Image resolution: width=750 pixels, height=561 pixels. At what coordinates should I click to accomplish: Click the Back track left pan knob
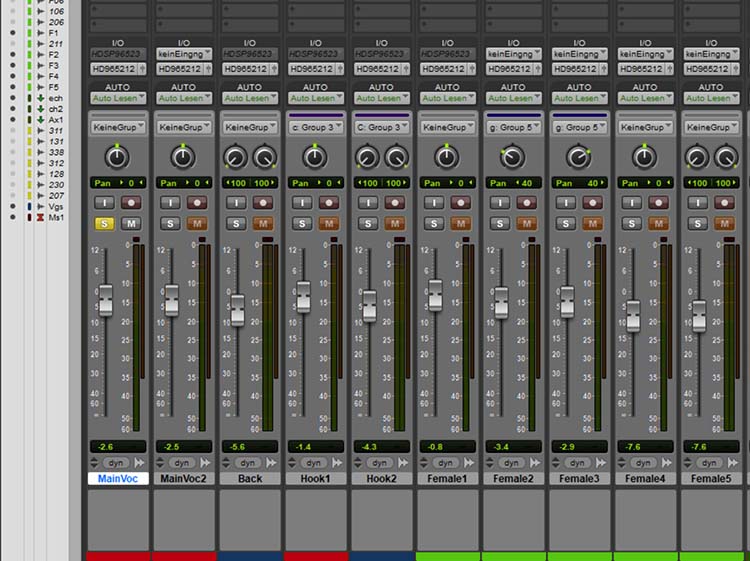tap(235, 157)
